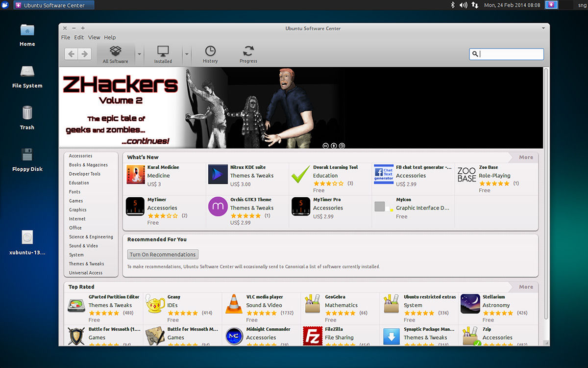Open the MyTimer Pro icon
The height and width of the screenshot is (368, 588).
click(300, 207)
